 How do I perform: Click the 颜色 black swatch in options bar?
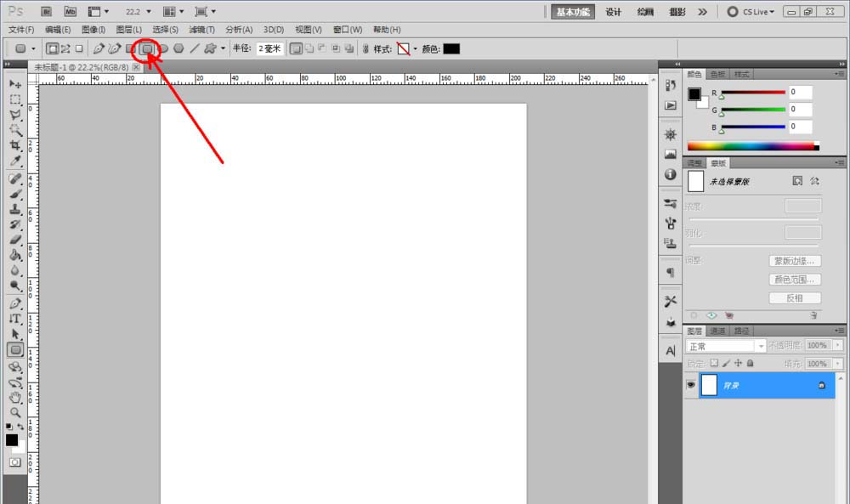[x=451, y=48]
